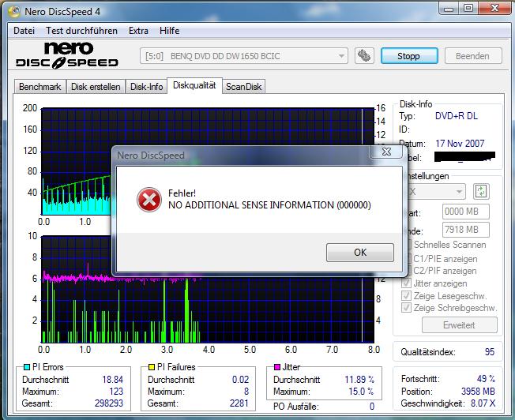This screenshot has height=420, width=515.
Task: Toggle Zeige Schreibgeschw. checkbox
Action: coord(407,308)
